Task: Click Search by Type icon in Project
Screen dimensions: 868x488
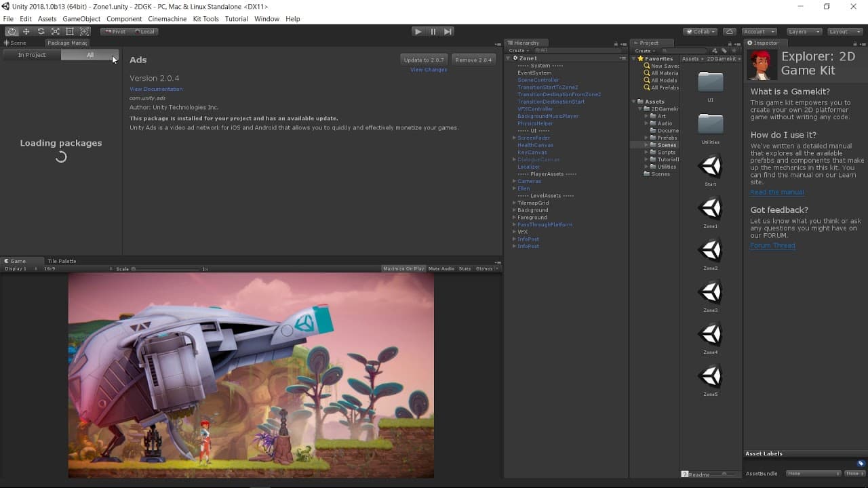Action: tap(715, 51)
